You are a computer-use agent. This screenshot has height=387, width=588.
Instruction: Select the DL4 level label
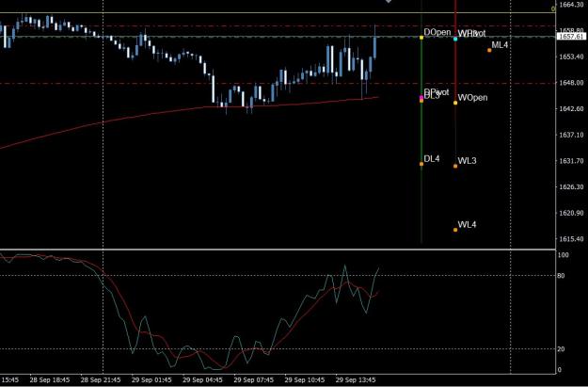click(x=432, y=159)
